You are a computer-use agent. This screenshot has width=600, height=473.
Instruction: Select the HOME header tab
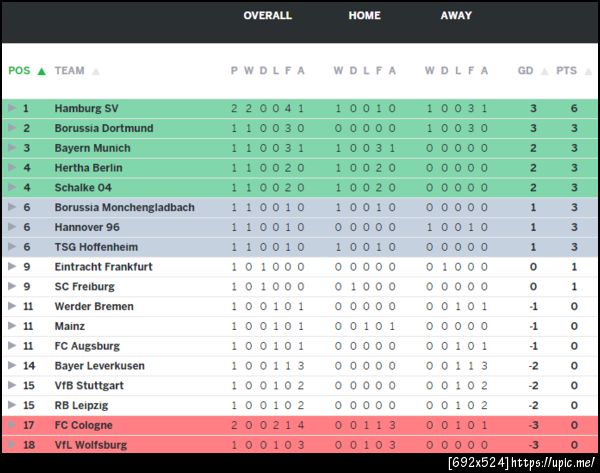364,16
